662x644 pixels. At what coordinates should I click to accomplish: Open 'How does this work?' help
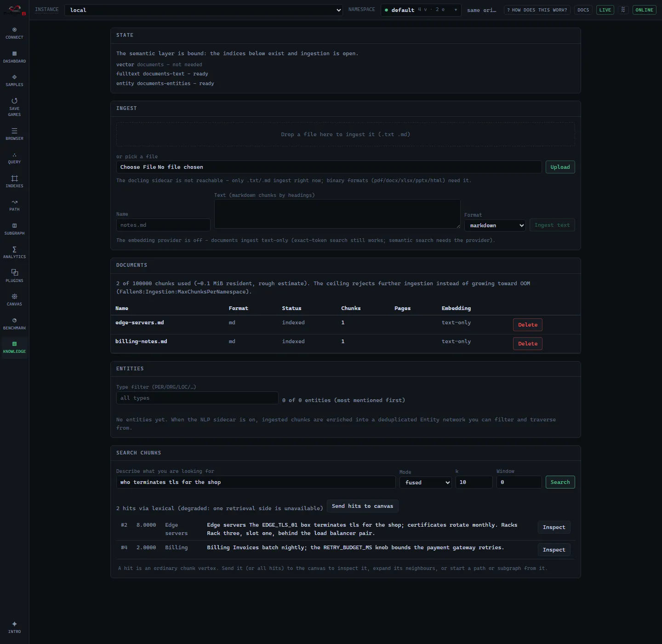pyautogui.click(x=537, y=10)
